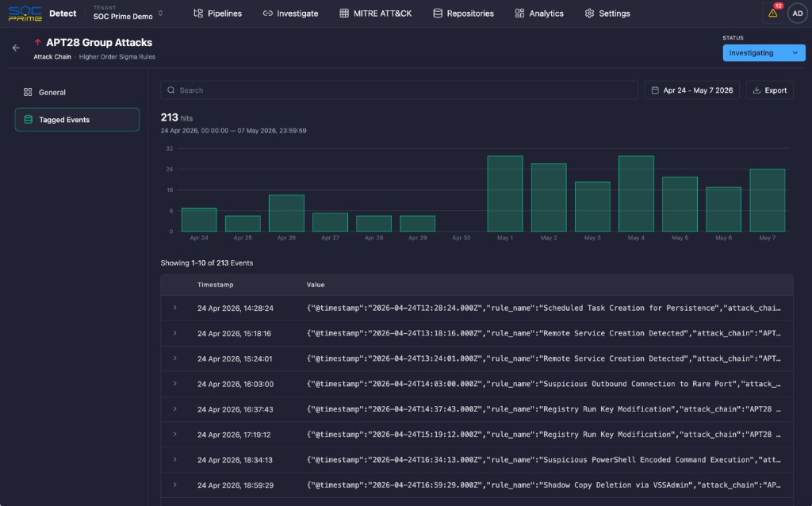The height and width of the screenshot is (506, 812).
Task: Click the red up-arrow severity icon beside APT28
Action: pyautogui.click(x=37, y=42)
